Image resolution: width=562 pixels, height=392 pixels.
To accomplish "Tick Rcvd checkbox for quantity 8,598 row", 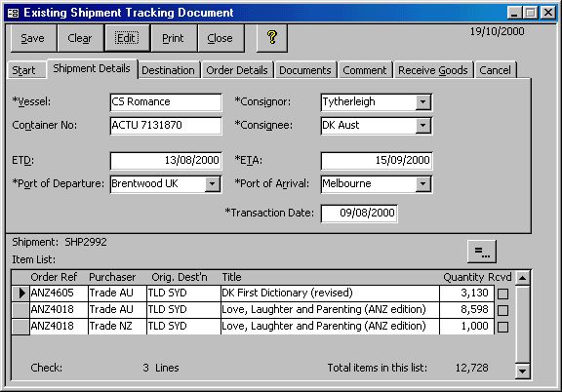I will tap(502, 310).
